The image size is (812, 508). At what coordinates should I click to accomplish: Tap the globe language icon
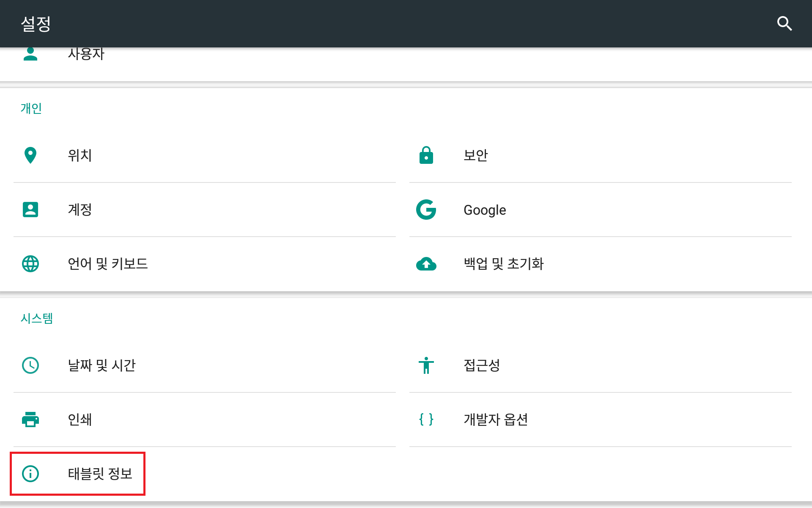tap(30, 264)
